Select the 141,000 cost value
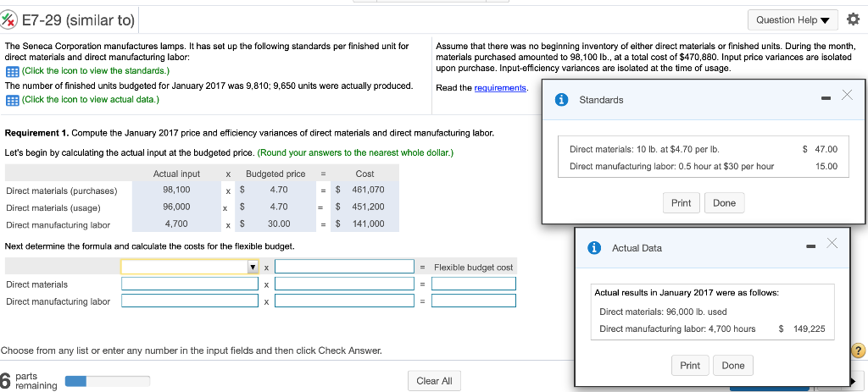This screenshot has width=868, height=392. pyautogui.click(x=368, y=224)
